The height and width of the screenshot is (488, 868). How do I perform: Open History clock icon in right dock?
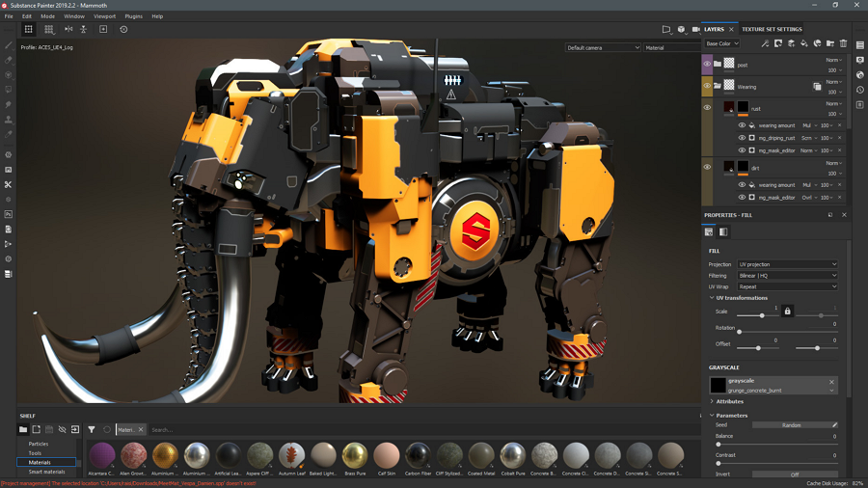pos(859,90)
